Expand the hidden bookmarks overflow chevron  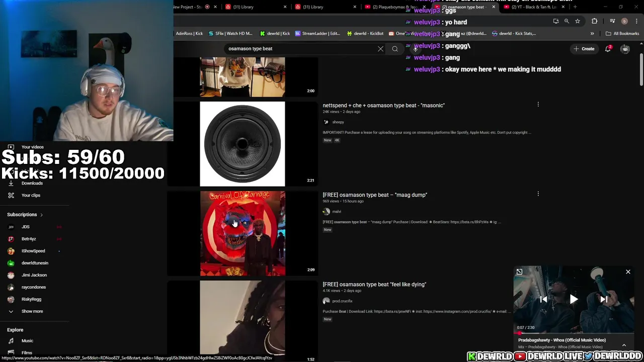tap(592, 34)
